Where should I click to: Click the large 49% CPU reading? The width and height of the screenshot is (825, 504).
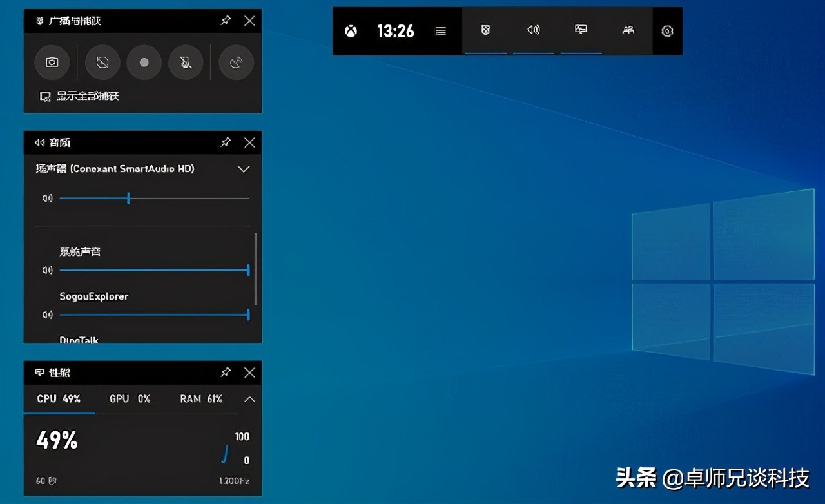(57, 441)
